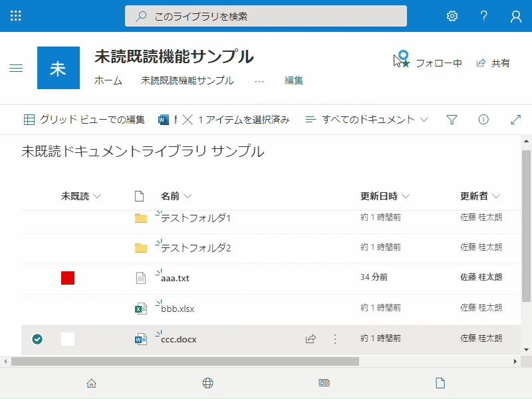Screen dimensions: 532x399
Task: Open the more actions dots for ccc.docx
Action: click(335, 339)
